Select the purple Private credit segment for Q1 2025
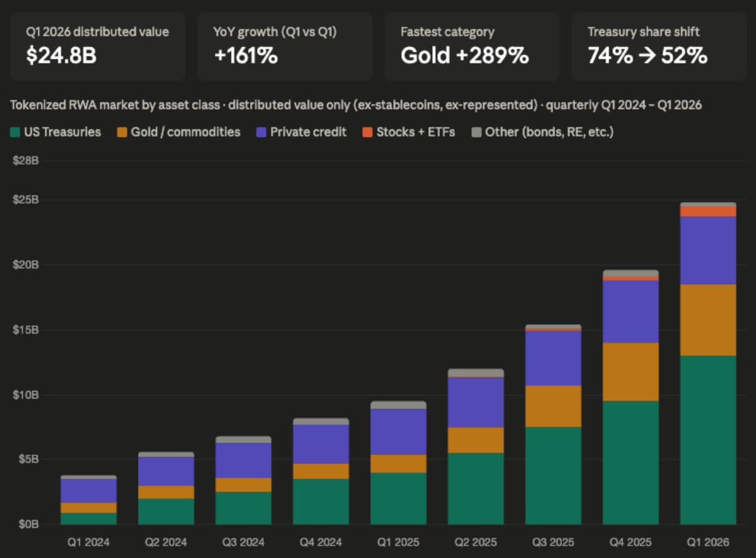 (x=398, y=432)
